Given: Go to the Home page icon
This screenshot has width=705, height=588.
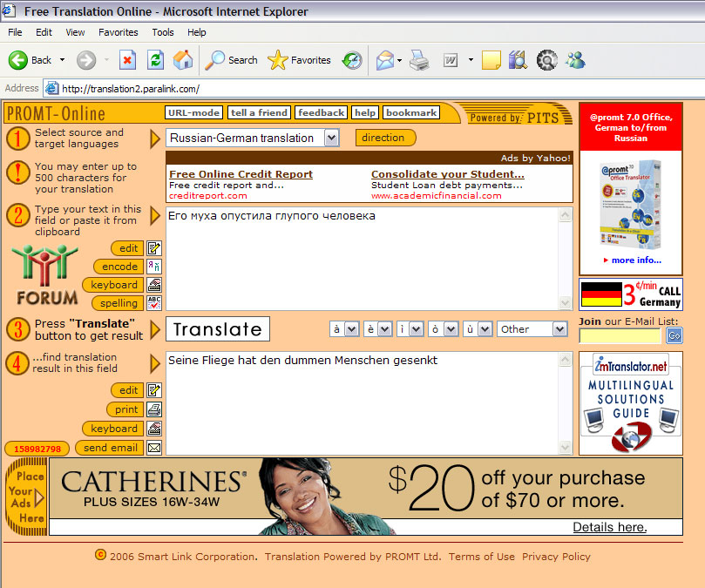Looking at the screenshot, I should [x=183, y=60].
